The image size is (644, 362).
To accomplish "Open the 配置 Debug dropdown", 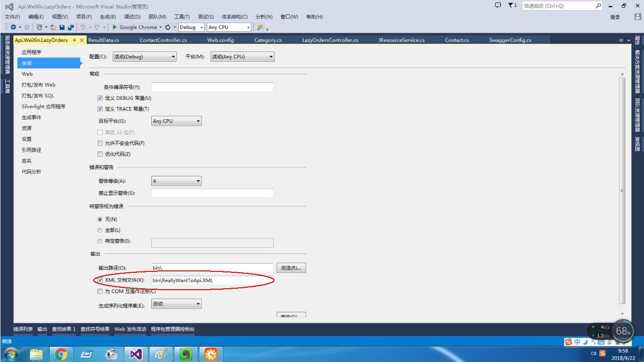I will (145, 57).
